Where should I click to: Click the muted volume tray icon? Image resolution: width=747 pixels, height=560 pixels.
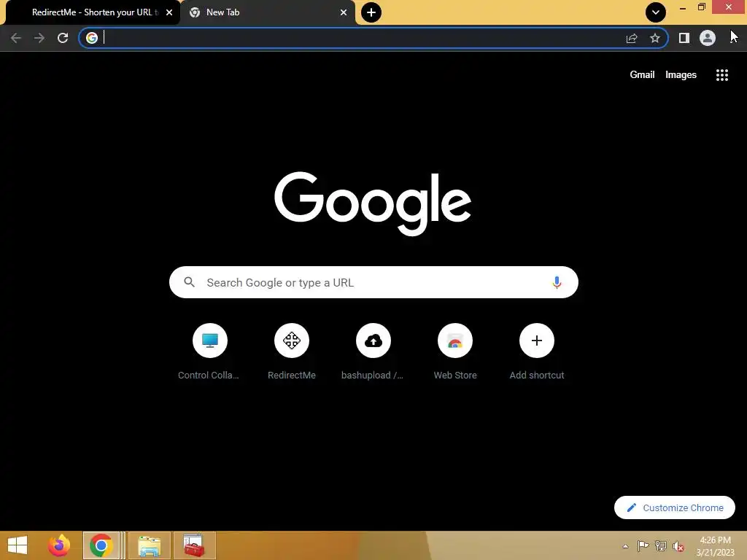(x=678, y=546)
